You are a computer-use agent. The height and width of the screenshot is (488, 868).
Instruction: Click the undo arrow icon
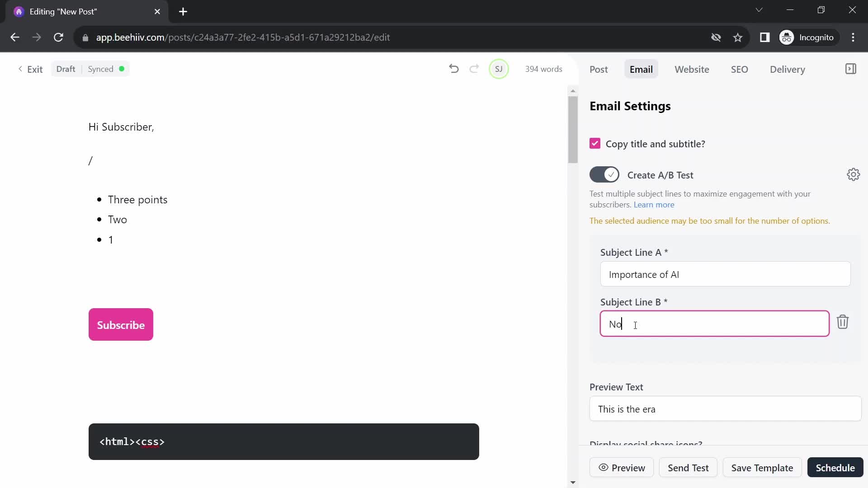click(x=454, y=69)
